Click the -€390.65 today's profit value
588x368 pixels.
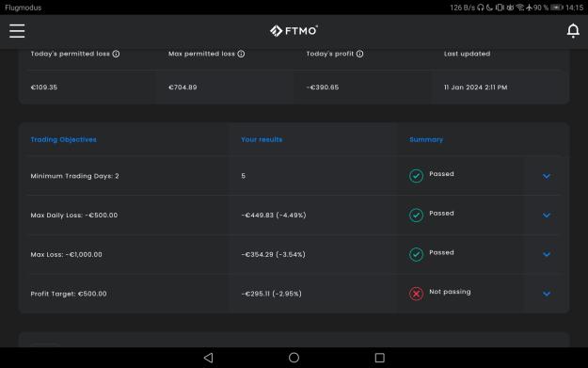click(323, 87)
